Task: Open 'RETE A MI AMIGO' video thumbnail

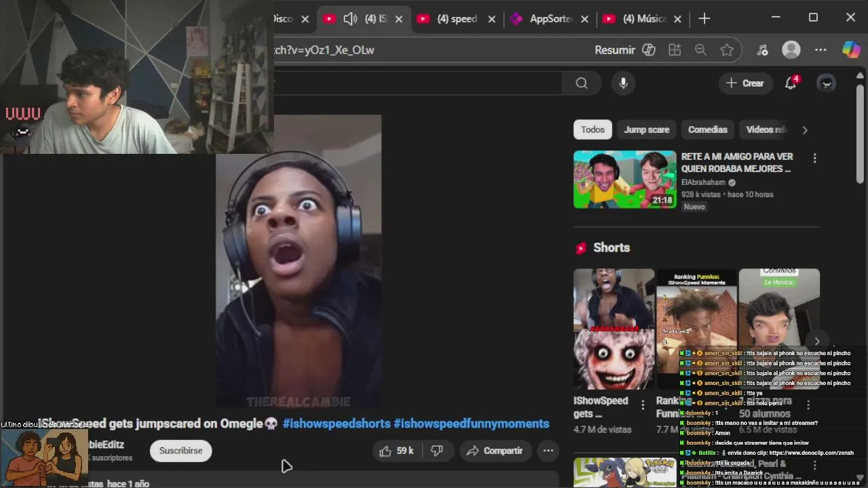Action: pyautogui.click(x=625, y=179)
